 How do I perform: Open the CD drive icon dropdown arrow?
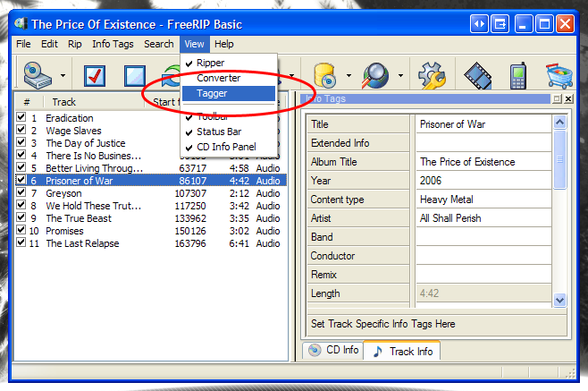pos(63,75)
